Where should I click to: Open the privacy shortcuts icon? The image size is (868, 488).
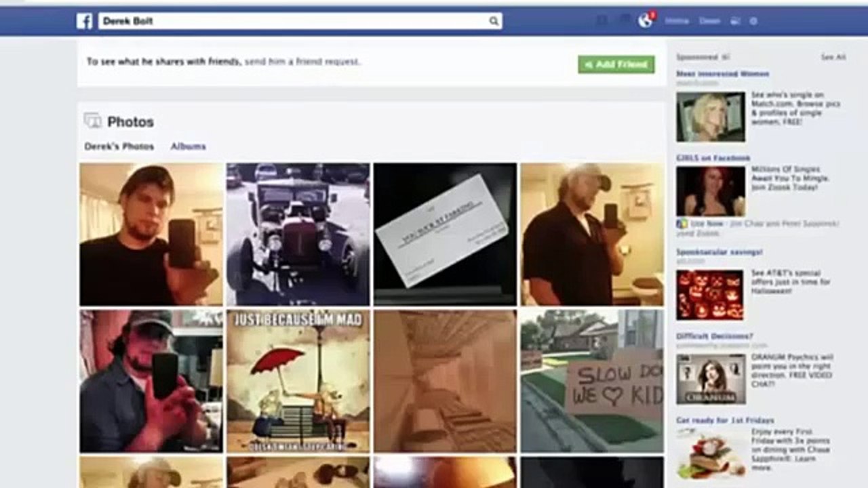pos(735,21)
